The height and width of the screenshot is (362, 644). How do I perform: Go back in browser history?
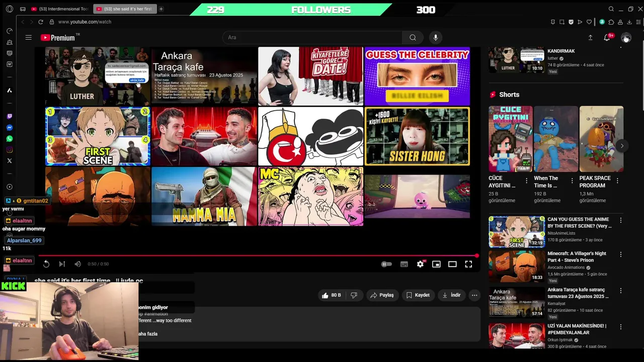coord(22,22)
